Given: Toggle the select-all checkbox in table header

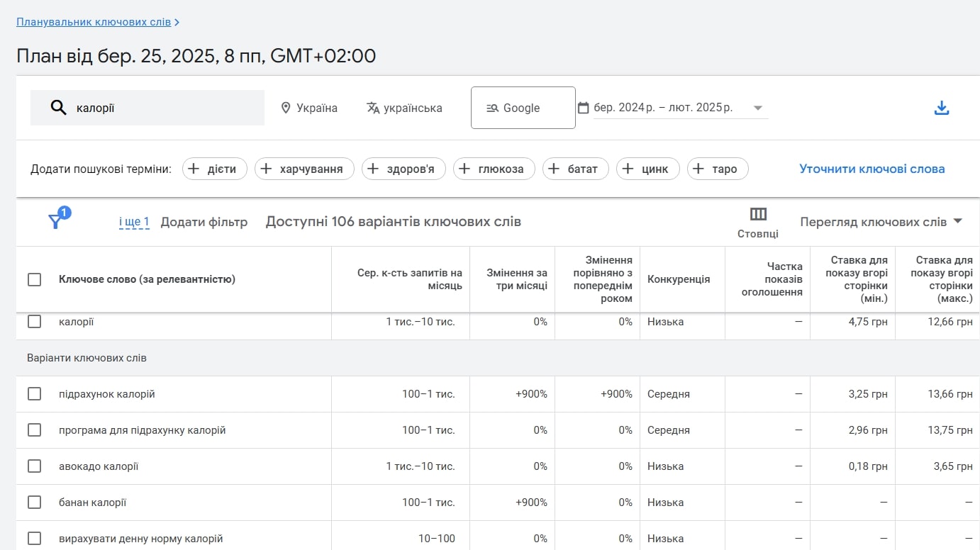Looking at the screenshot, I should pos(34,279).
